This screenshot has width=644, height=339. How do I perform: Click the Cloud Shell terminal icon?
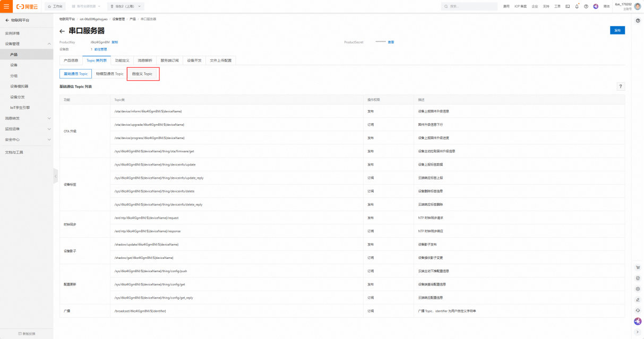(x=568, y=6)
